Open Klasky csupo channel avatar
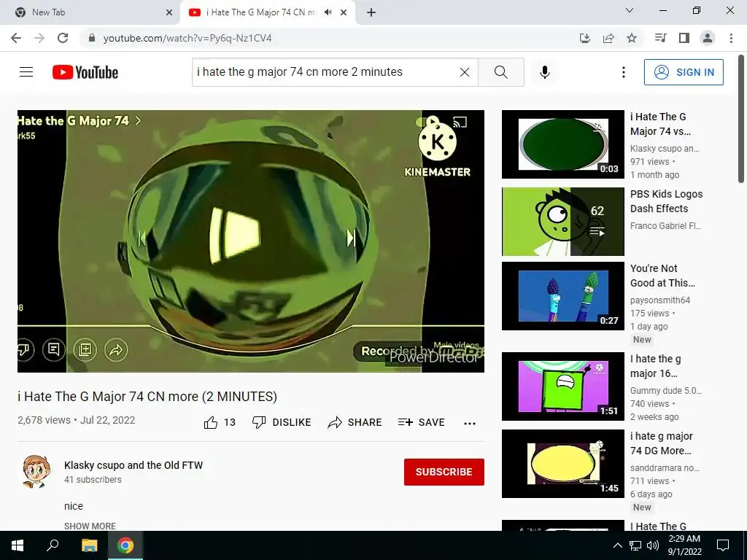Screen dimensions: 747x560 pos(36,472)
